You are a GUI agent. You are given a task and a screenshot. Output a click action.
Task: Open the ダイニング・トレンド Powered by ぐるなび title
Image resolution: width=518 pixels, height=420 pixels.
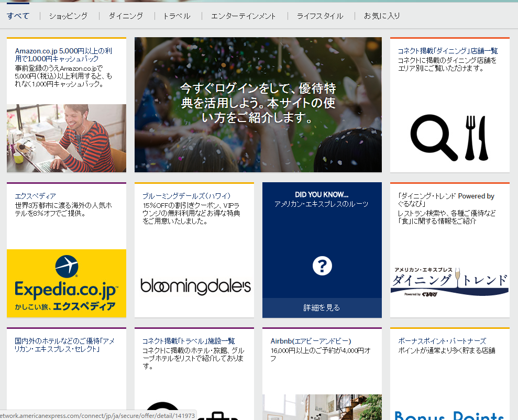(446, 200)
